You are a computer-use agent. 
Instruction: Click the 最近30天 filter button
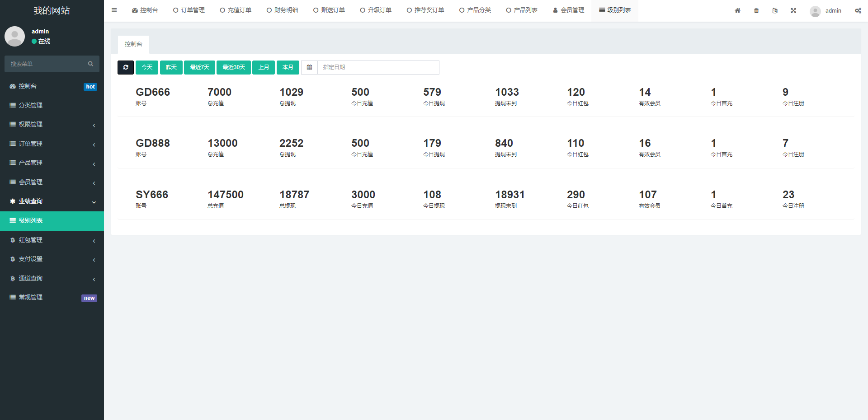(x=233, y=67)
